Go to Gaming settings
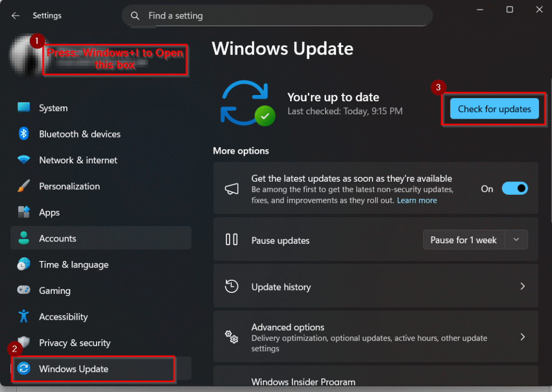552x392 pixels. click(x=101, y=290)
